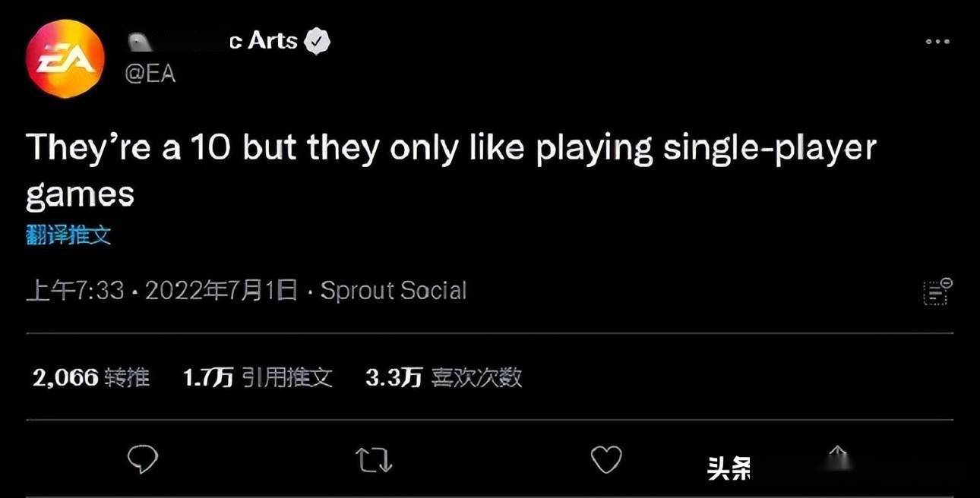Click the share arrow icon
Viewport: 980px width, 498px height.
836,457
